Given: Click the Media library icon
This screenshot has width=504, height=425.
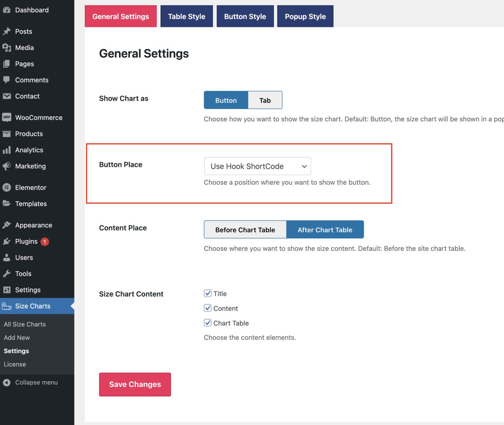Looking at the screenshot, I should point(7,48).
